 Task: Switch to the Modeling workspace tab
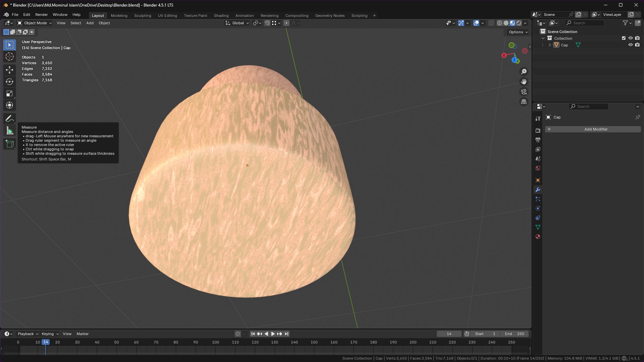click(119, 15)
